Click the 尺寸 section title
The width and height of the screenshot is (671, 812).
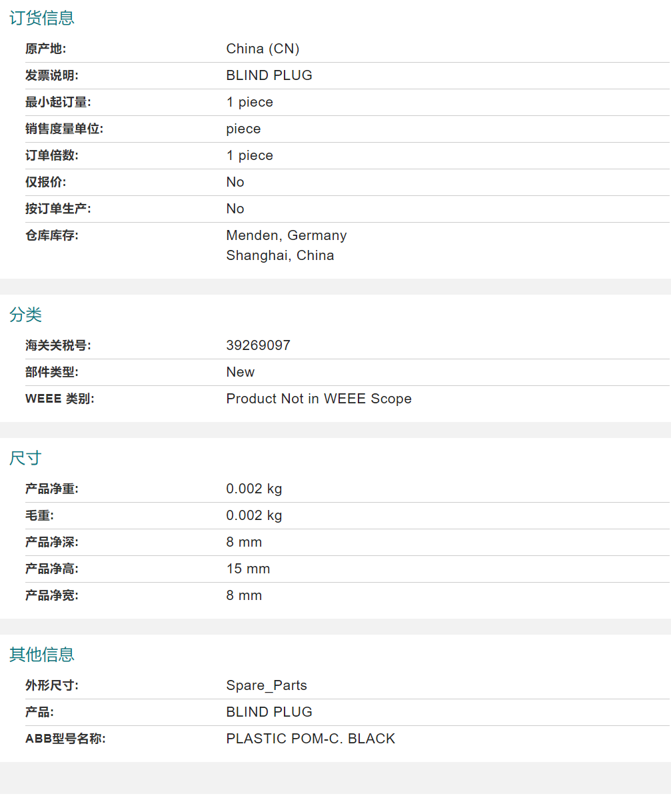(x=26, y=458)
